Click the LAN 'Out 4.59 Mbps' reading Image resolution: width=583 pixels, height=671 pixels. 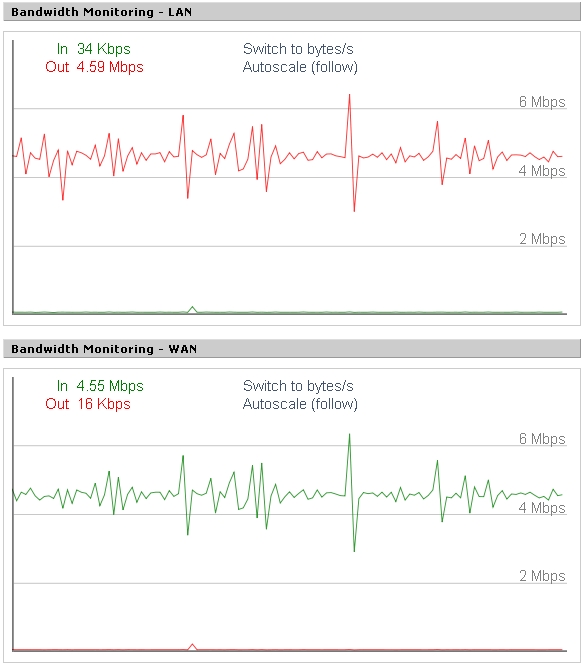[94, 67]
